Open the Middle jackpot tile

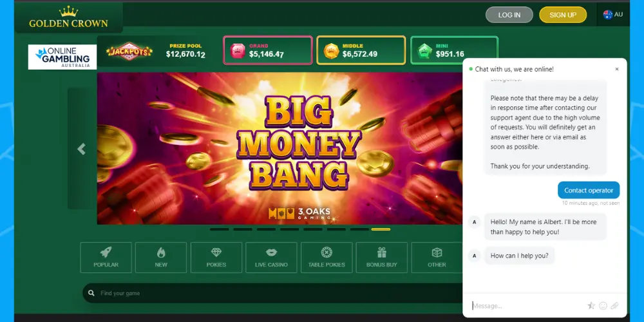pyautogui.click(x=361, y=50)
